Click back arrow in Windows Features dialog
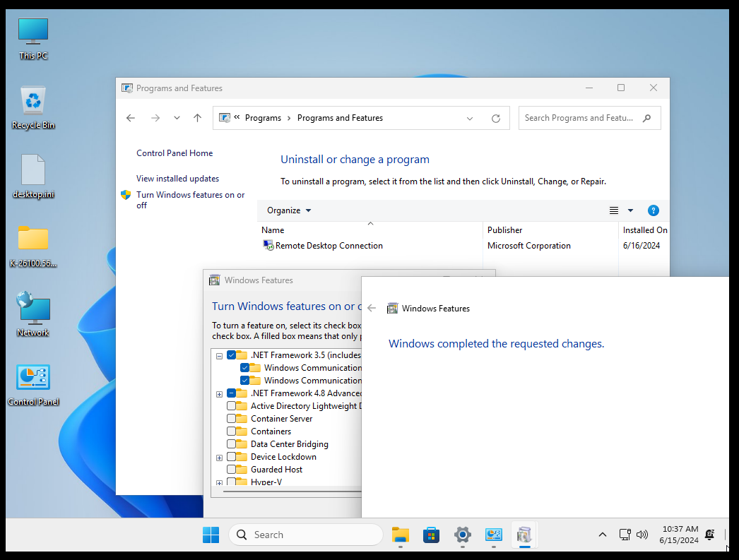This screenshot has width=739, height=560. click(x=372, y=308)
